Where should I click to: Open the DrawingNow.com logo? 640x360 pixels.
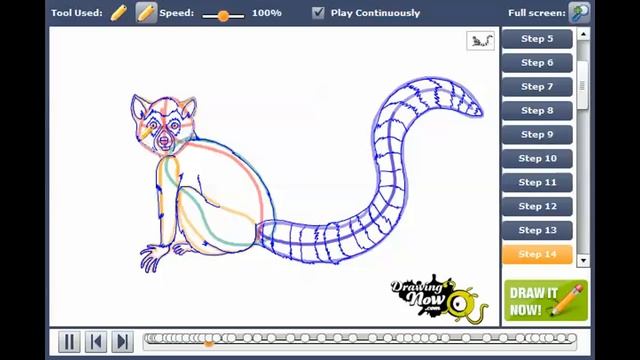pyautogui.click(x=439, y=300)
